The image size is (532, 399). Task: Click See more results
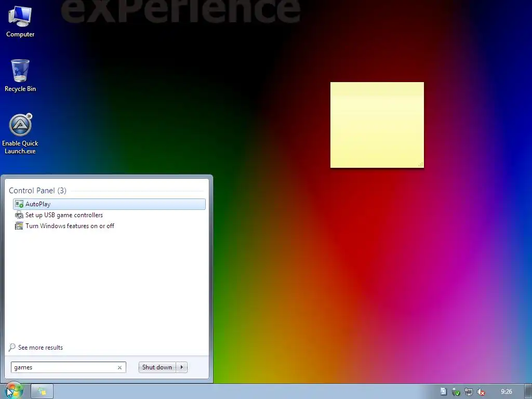[41, 348]
